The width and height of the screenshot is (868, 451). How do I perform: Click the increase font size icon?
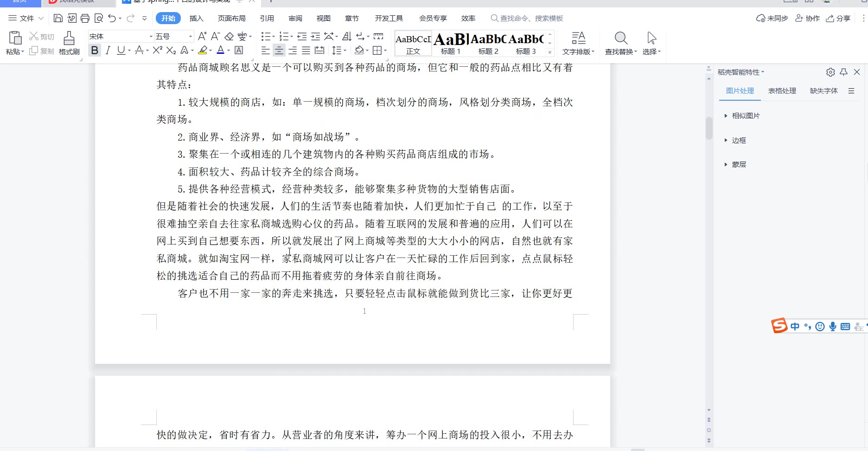[202, 36]
